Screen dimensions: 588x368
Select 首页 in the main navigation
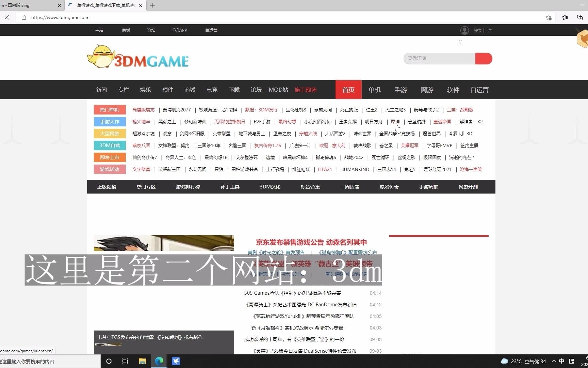click(348, 90)
